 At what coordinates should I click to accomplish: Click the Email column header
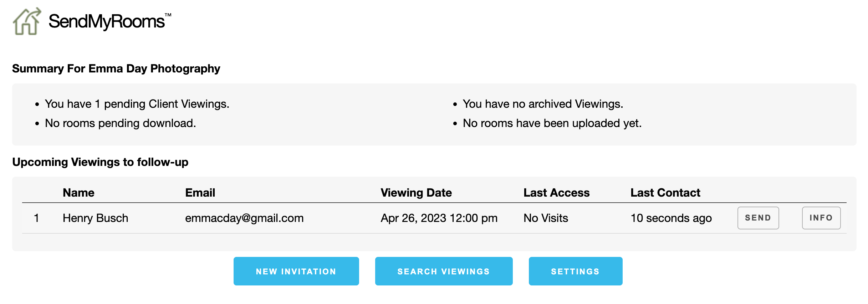tap(200, 193)
